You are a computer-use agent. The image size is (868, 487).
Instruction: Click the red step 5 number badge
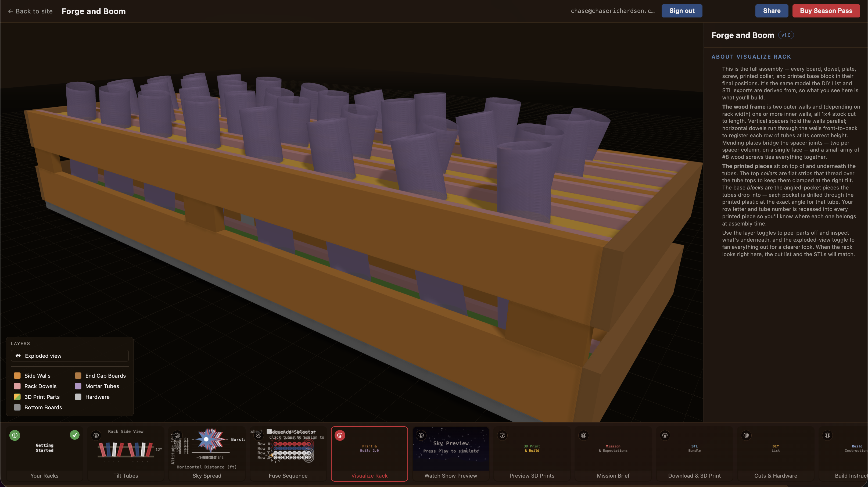tap(340, 435)
